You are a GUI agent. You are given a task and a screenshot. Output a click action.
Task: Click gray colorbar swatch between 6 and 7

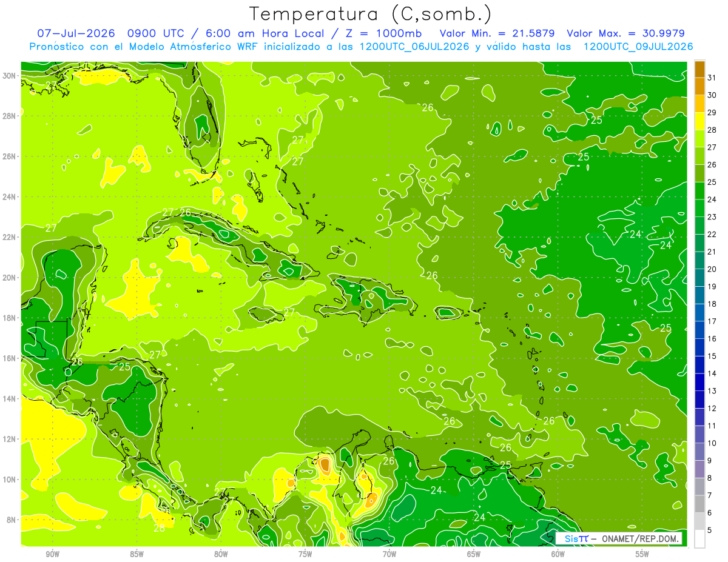tap(699, 504)
